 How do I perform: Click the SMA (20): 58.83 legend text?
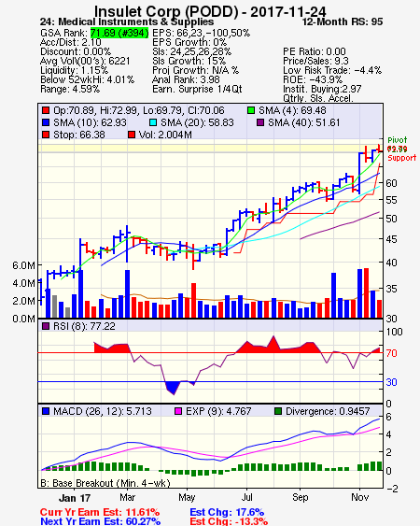click(197, 122)
